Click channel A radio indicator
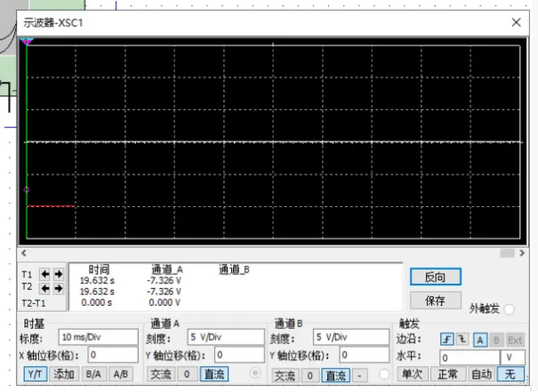 pos(255,372)
